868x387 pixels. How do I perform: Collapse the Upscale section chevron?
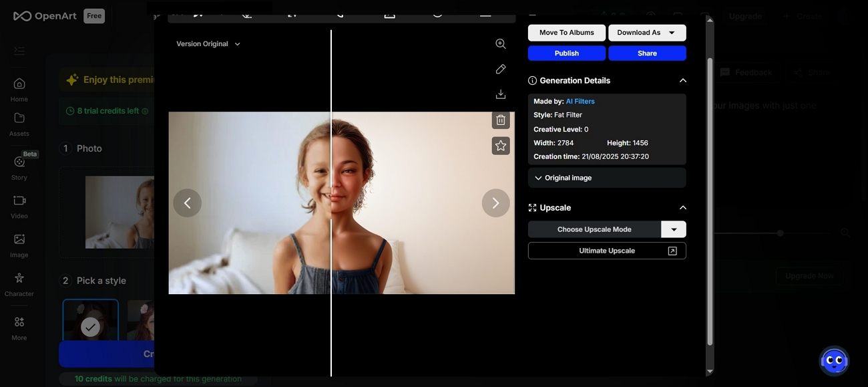(682, 208)
